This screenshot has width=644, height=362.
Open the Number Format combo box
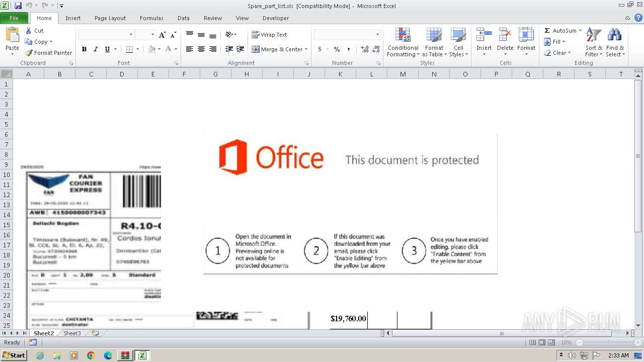coord(347,35)
